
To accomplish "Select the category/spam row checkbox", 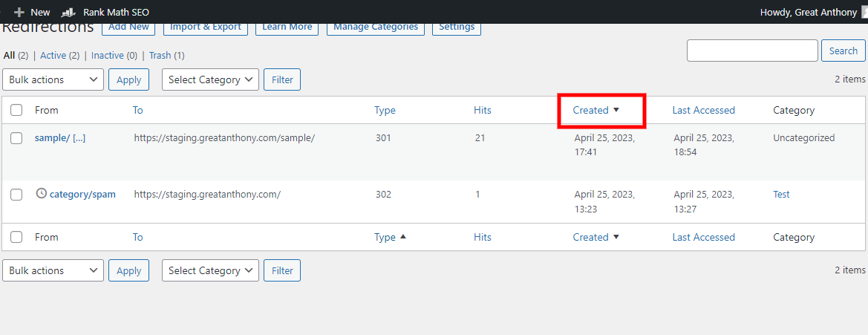I will pos(16,195).
